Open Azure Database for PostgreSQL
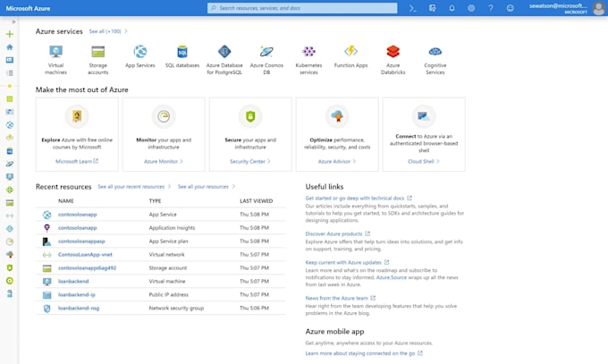Viewport: 608px width, 364px height. (224, 59)
